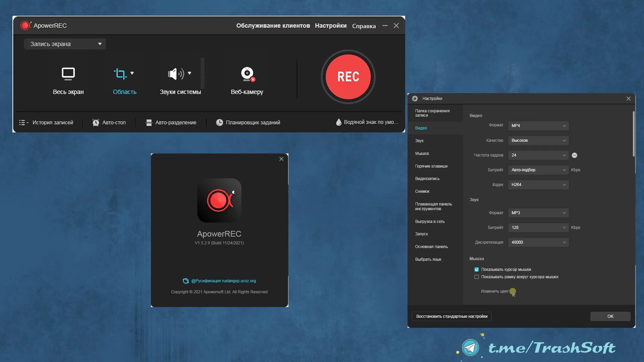Screen dimensions: 644x362
Task: Select the Область crop region icon
Action: (x=120, y=74)
